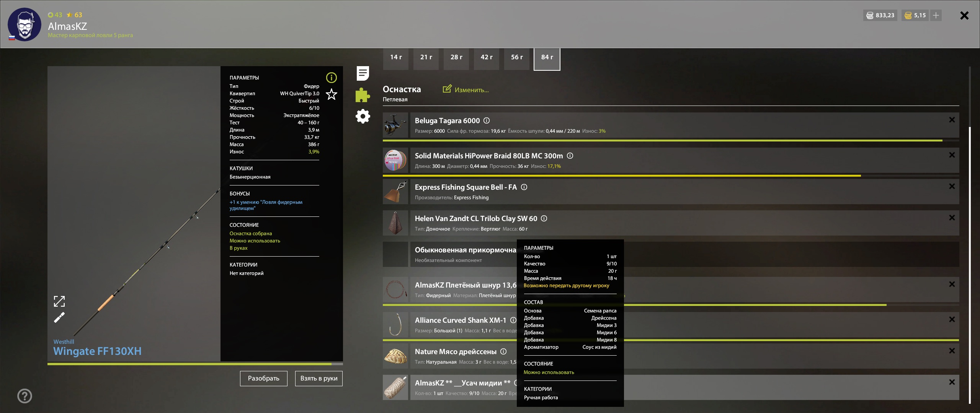The width and height of the screenshot is (980, 413).
Task: Click the 'Мастер карповой ловли 5 ранга' title
Action: point(90,35)
